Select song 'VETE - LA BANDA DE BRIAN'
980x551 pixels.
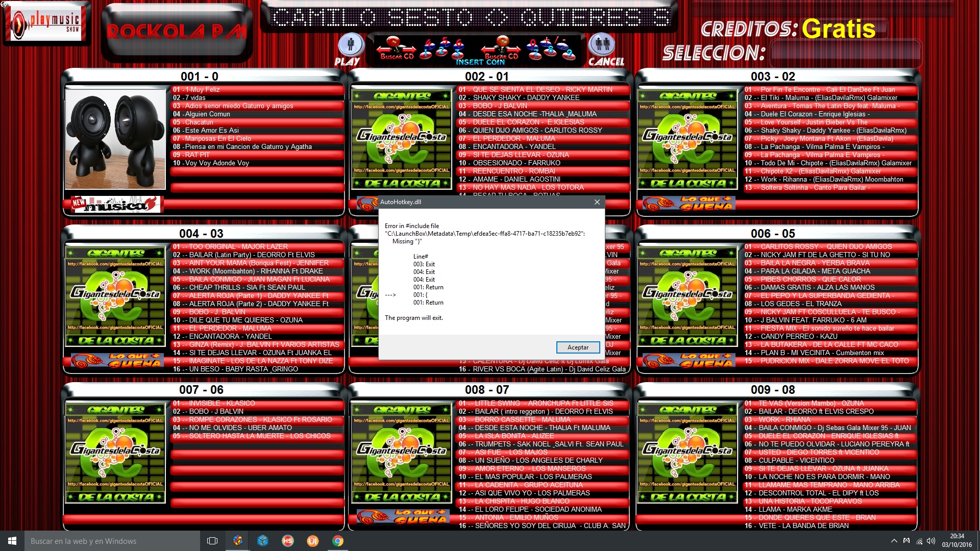829,525
